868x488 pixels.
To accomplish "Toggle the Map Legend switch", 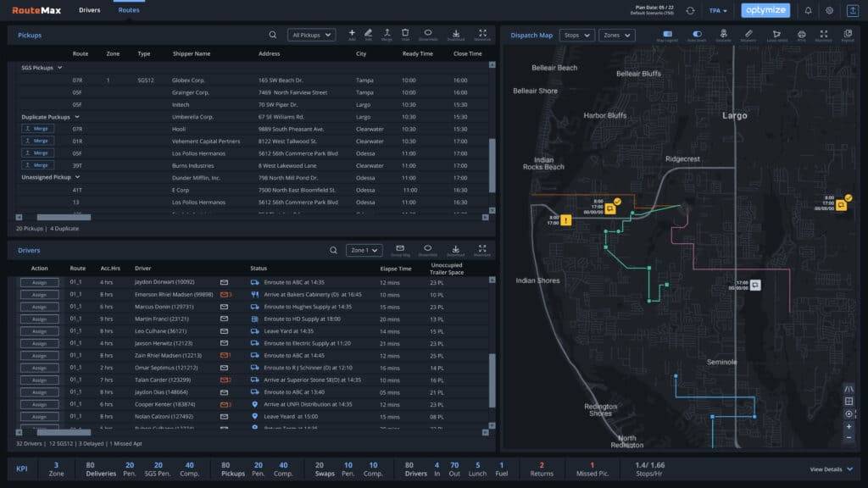I will (x=667, y=36).
